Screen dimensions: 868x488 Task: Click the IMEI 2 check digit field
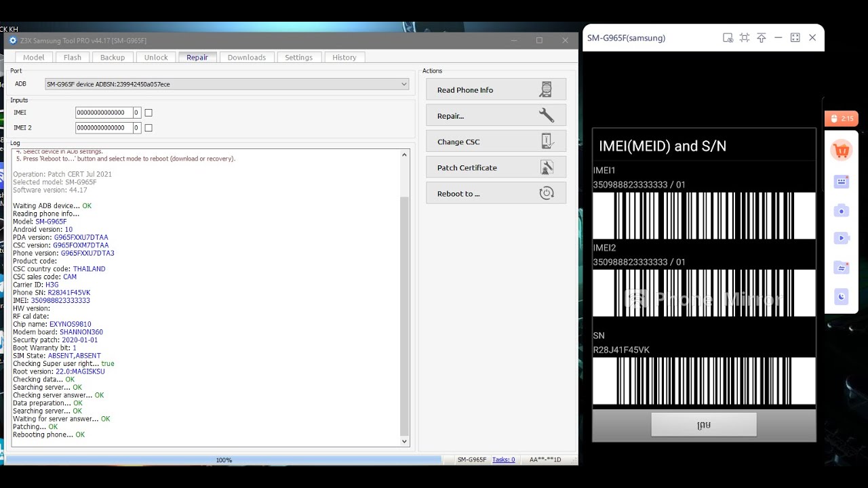click(136, 127)
